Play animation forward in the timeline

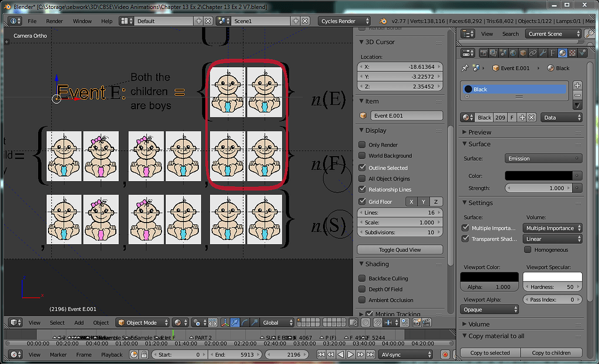tap(350, 355)
